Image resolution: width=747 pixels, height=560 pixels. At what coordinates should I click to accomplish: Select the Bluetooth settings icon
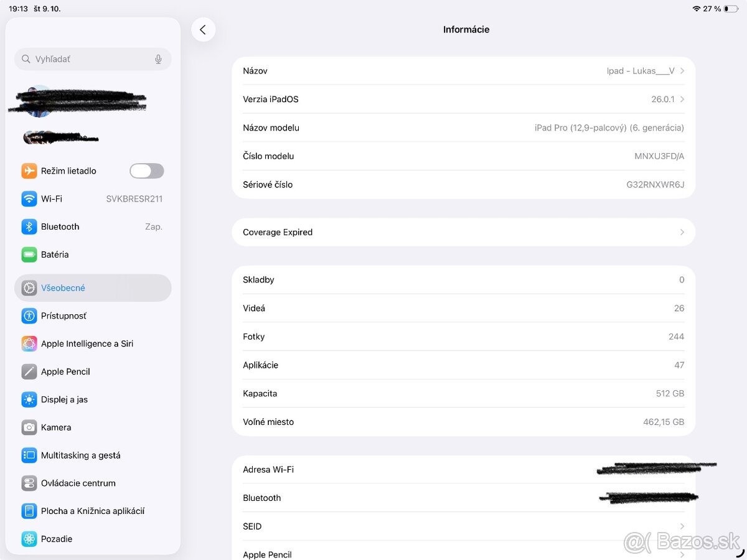29,226
